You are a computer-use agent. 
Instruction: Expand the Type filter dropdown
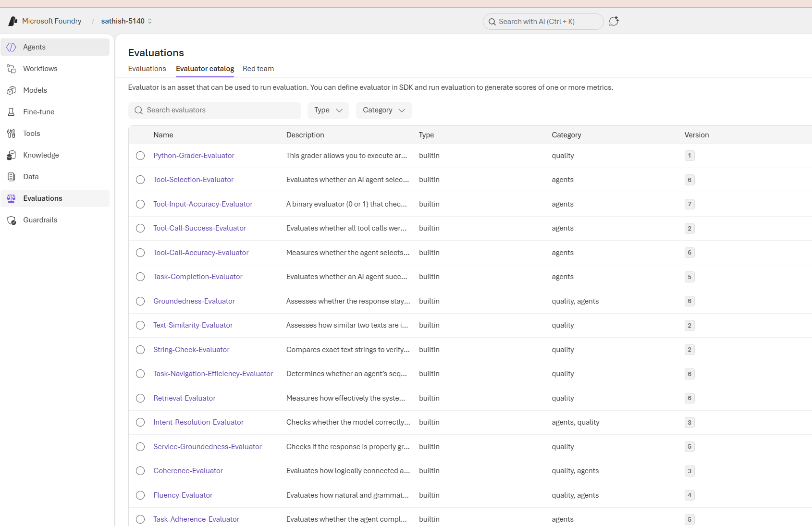coord(328,110)
